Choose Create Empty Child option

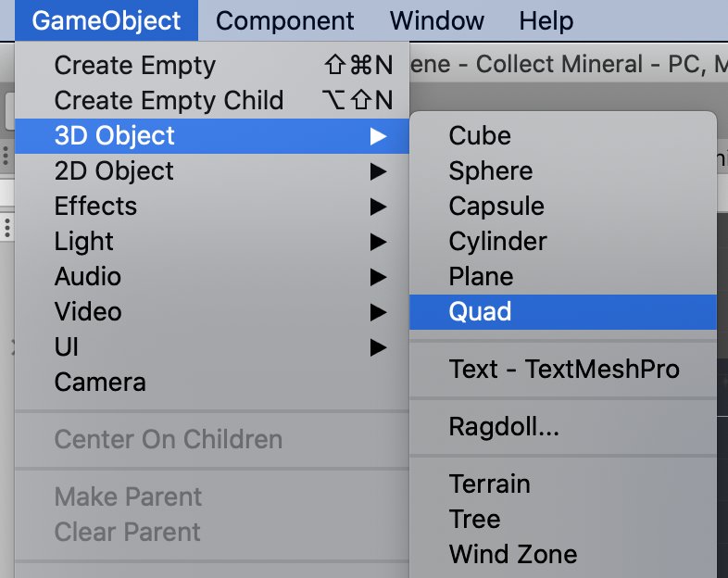[x=169, y=101]
